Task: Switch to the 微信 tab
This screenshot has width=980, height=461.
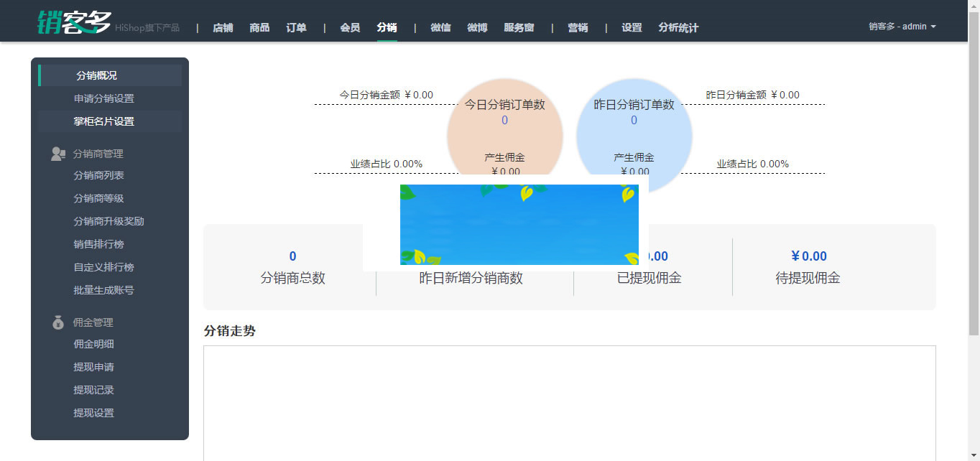Action: click(440, 27)
